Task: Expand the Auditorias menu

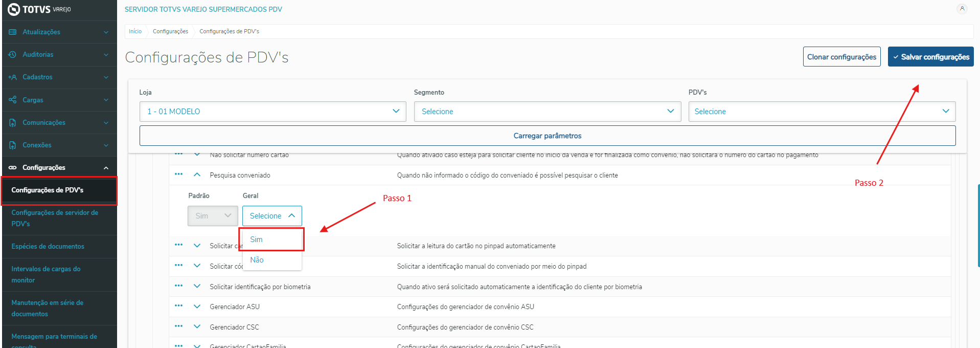Action: [106, 55]
